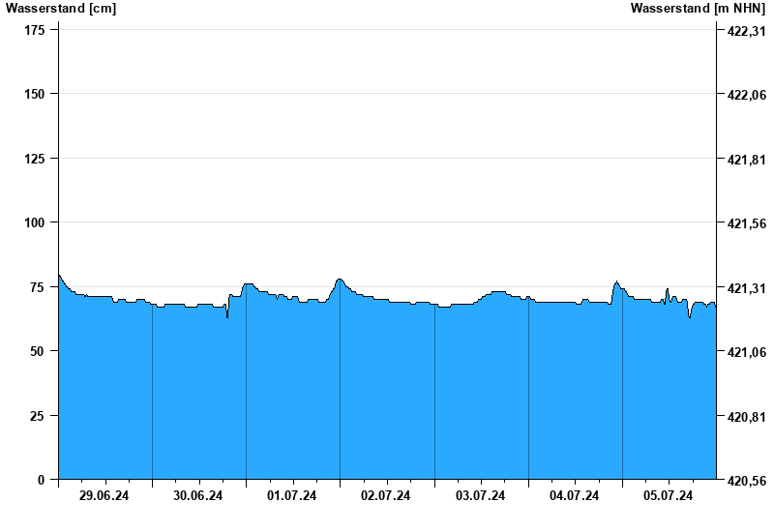Select the 175 value on left axis
The image size is (774, 532).
35,30
